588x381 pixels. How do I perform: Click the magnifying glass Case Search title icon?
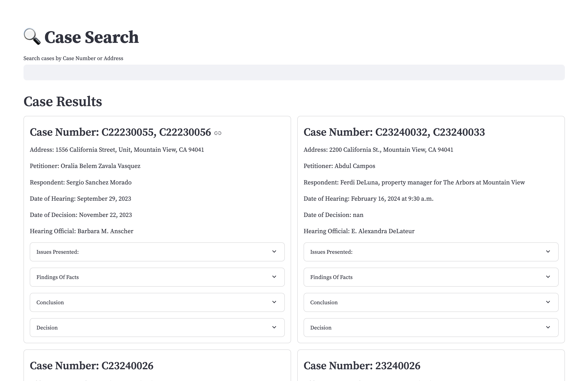(x=32, y=37)
